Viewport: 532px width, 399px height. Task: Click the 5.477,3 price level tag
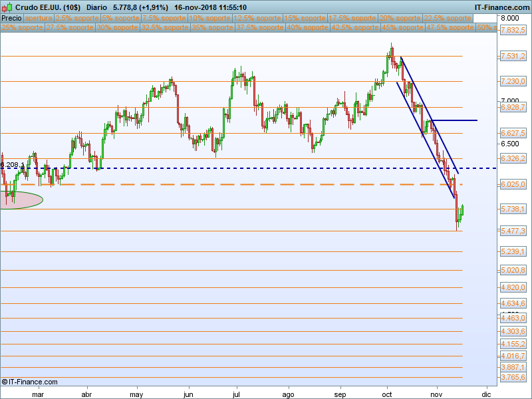pyautogui.click(x=513, y=231)
